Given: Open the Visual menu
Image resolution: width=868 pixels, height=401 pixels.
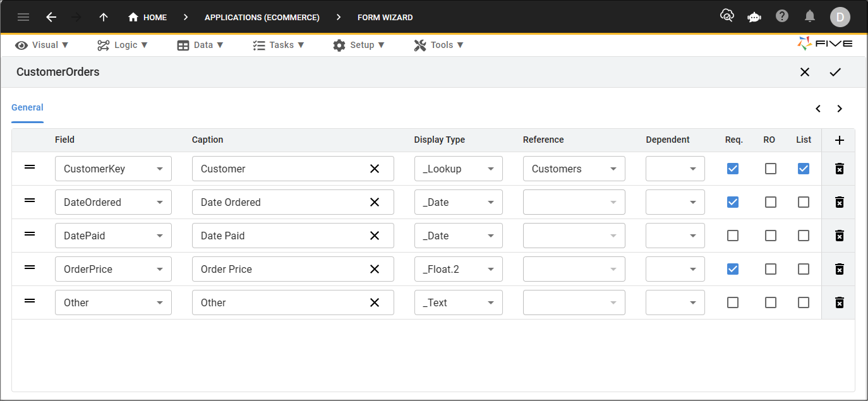Looking at the screenshot, I should click(x=42, y=45).
